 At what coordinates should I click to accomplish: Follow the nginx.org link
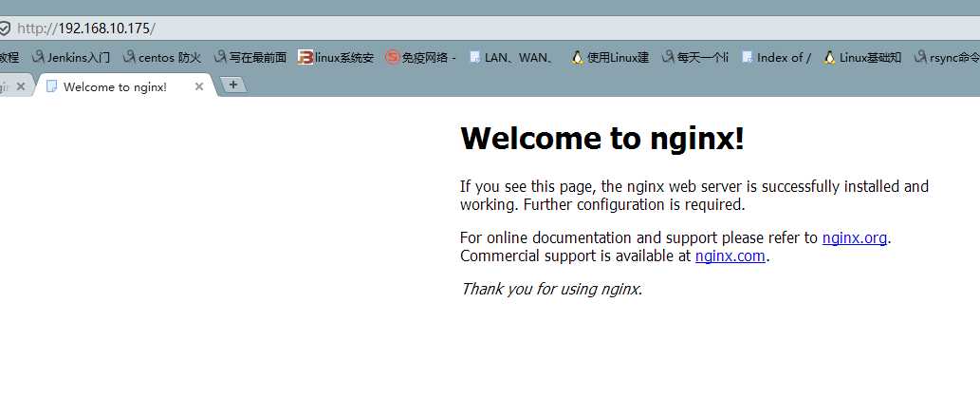pos(855,237)
